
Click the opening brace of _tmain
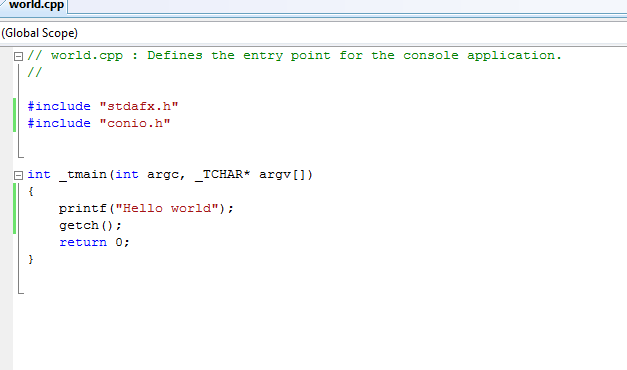[31, 192]
